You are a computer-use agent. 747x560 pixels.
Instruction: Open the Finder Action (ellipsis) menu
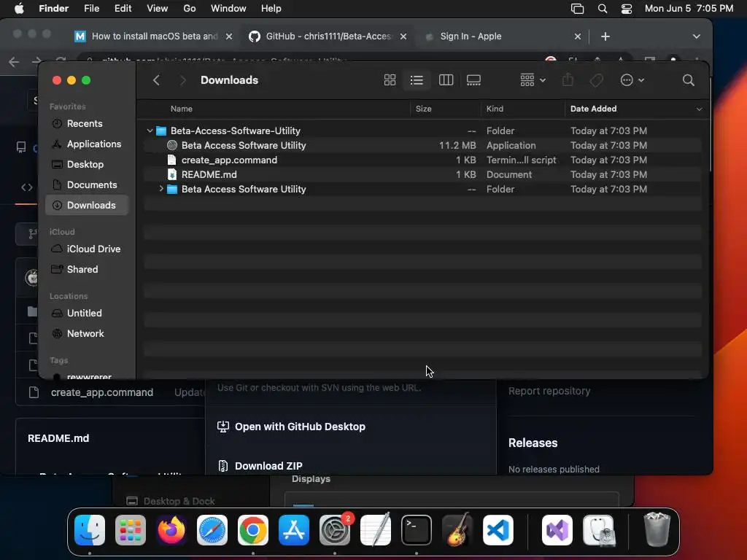632,80
